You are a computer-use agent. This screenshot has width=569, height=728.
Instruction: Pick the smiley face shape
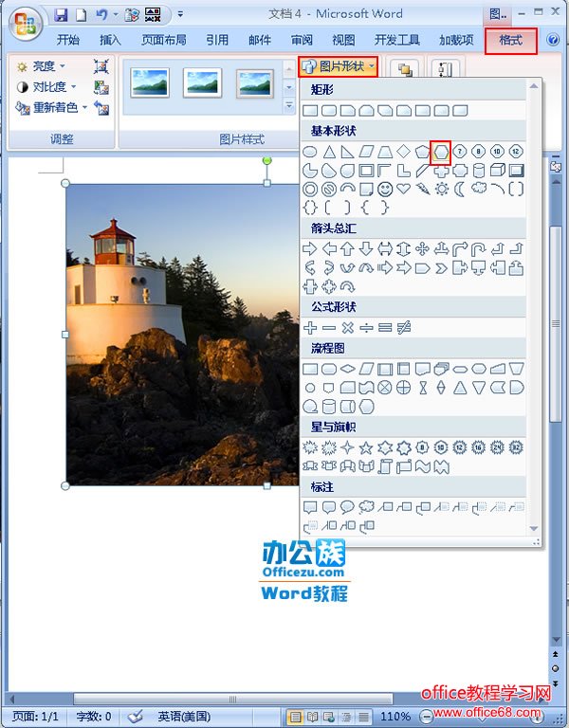tap(385, 189)
